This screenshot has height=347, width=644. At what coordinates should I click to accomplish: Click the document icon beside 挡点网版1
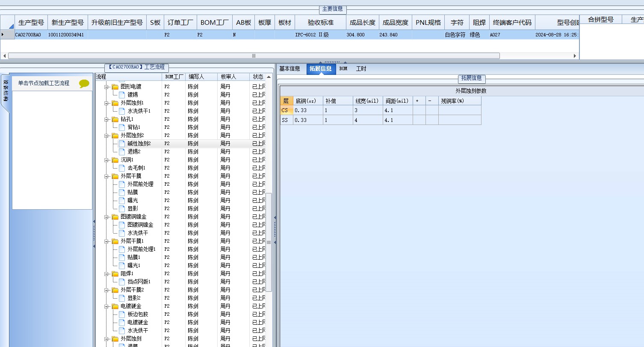122,282
